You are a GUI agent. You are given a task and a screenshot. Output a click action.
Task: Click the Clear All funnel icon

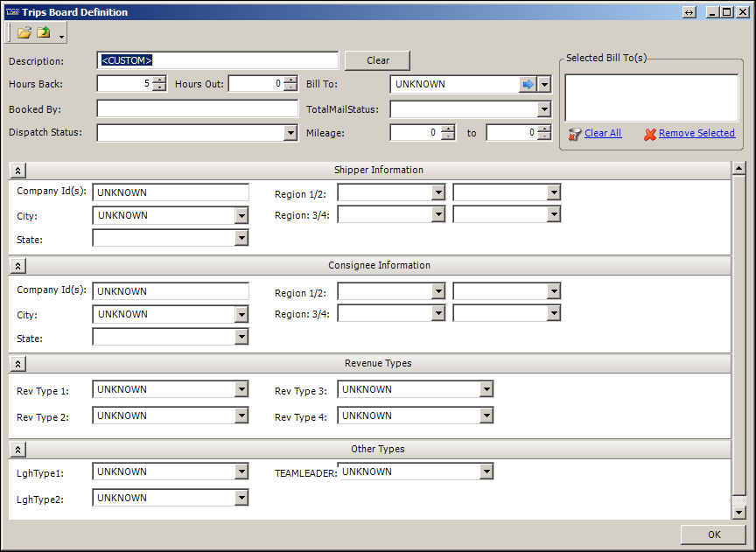click(x=574, y=134)
